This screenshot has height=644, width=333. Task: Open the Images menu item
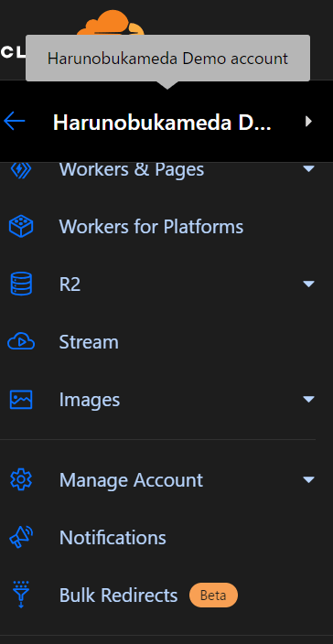tap(90, 400)
